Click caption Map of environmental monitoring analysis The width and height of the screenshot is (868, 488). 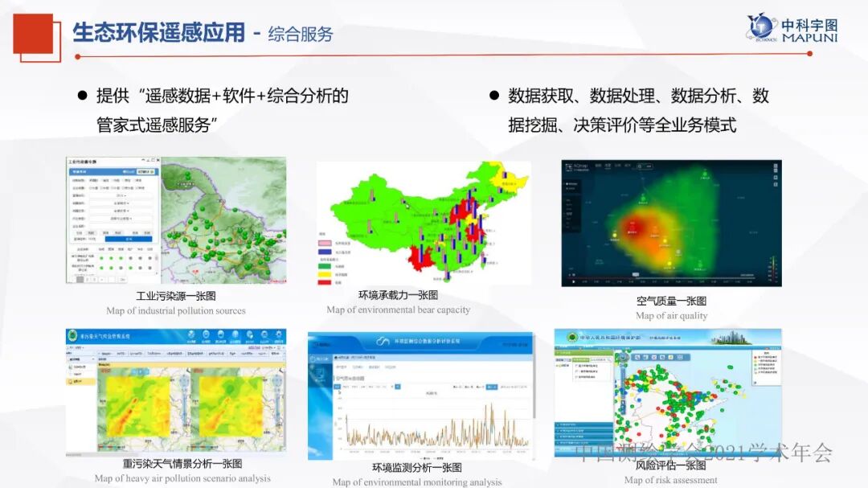(417, 482)
